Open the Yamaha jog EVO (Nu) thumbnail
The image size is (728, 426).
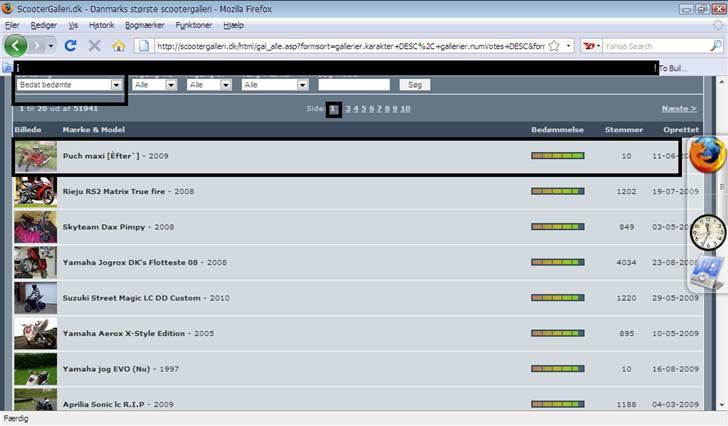36,369
